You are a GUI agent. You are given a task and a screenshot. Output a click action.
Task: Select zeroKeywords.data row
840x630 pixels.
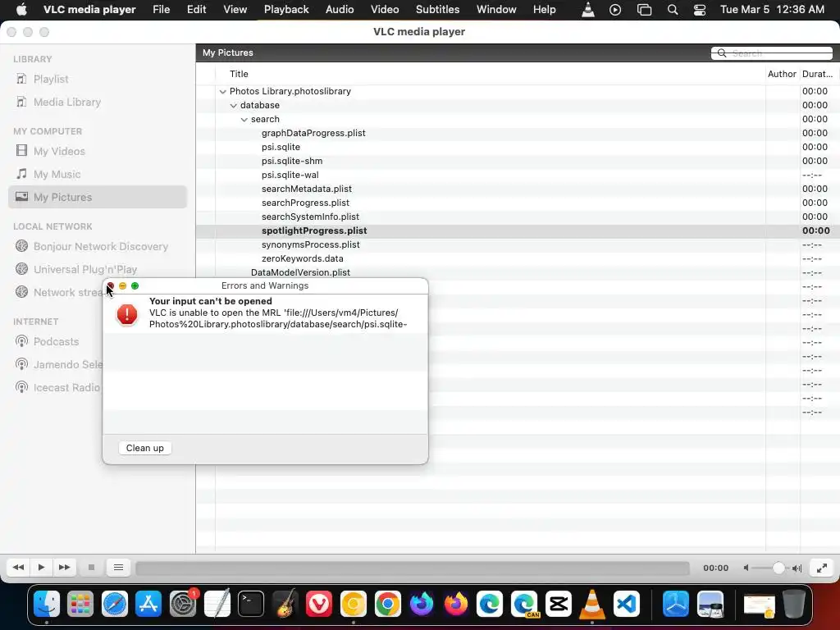[x=302, y=258]
